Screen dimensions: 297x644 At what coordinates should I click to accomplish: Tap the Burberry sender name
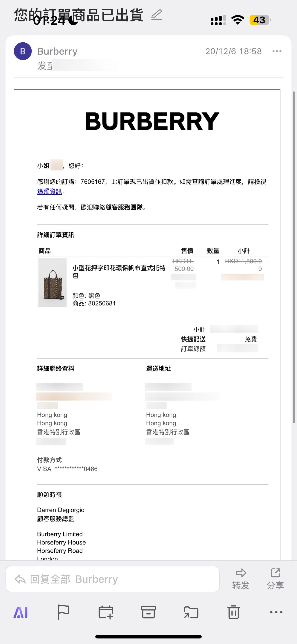pyautogui.click(x=58, y=51)
